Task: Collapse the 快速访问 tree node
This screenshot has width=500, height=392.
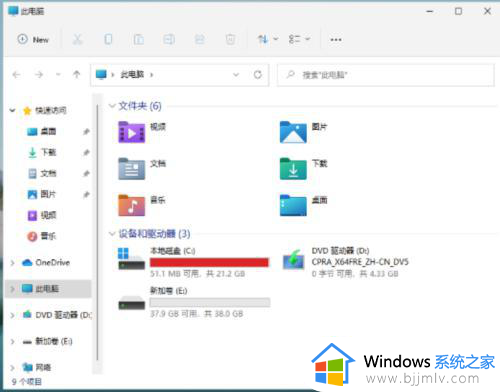Action: [13, 110]
